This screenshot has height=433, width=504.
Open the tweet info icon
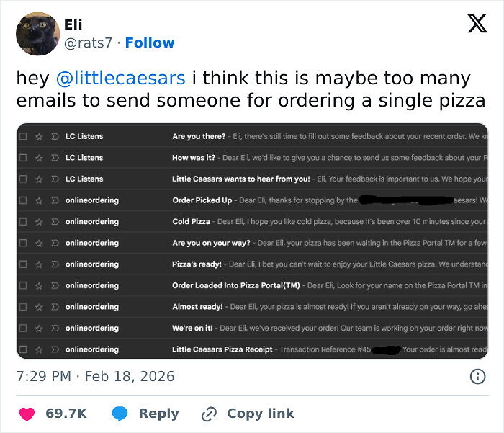477,376
